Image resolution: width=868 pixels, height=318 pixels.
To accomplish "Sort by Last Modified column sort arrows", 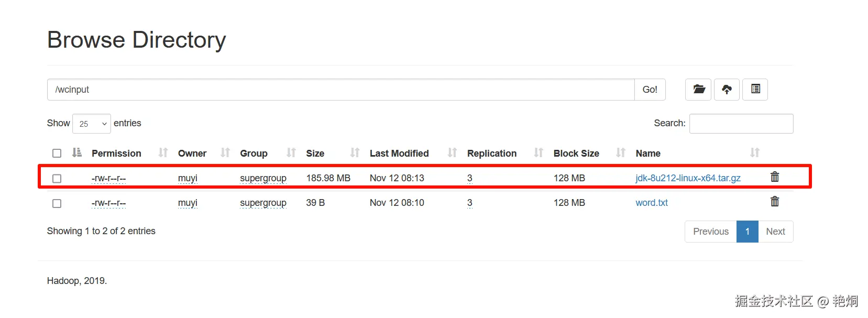I will 452,153.
